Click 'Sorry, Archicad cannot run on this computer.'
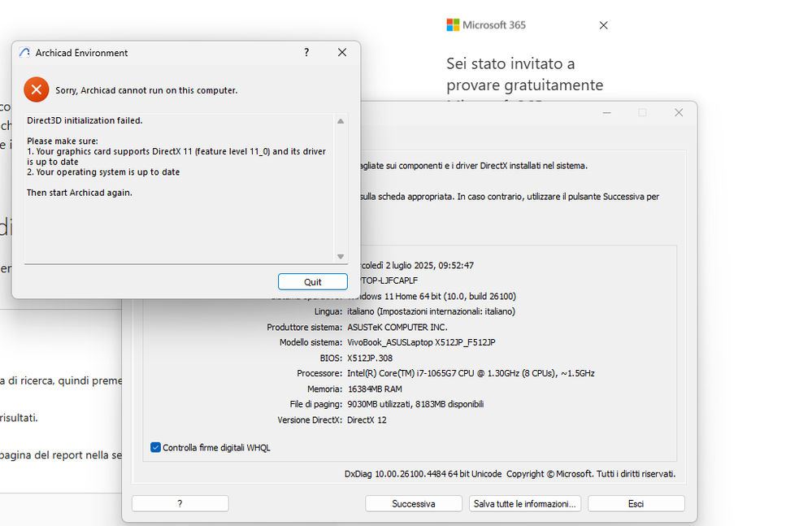 (146, 90)
